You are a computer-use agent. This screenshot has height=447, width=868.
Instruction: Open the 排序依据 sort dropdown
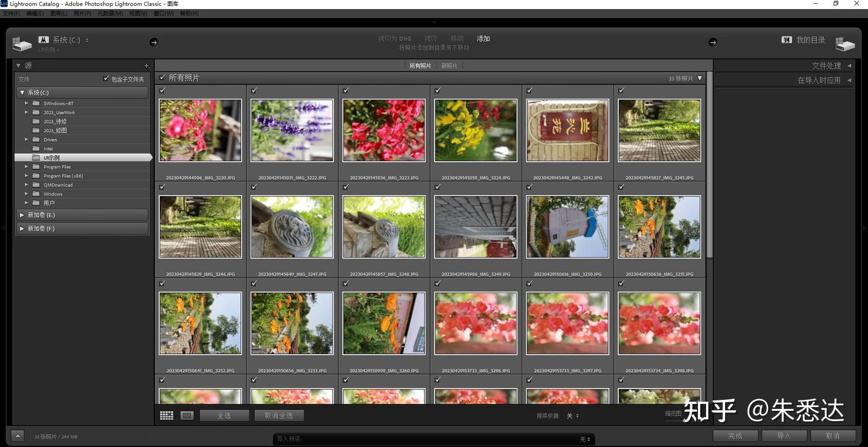[x=571, y=416]
